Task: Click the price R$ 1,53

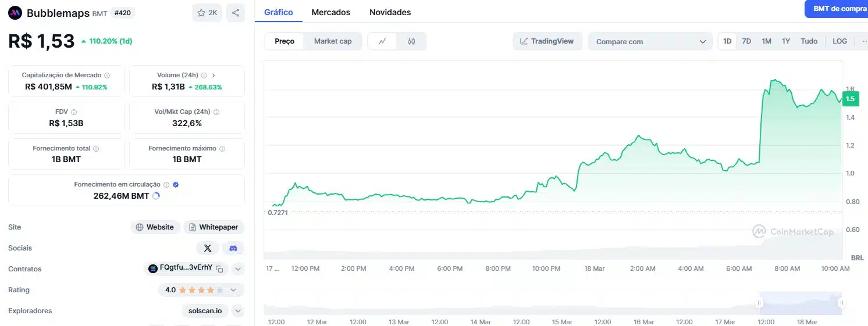Action: click(x=41, y=41)
